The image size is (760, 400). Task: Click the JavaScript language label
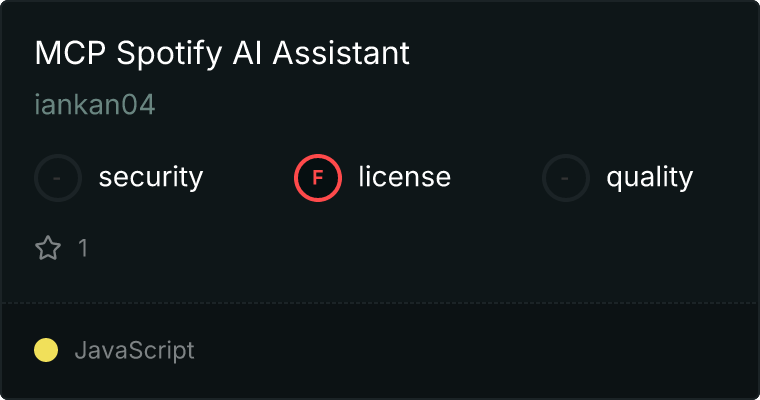point(134,350)
